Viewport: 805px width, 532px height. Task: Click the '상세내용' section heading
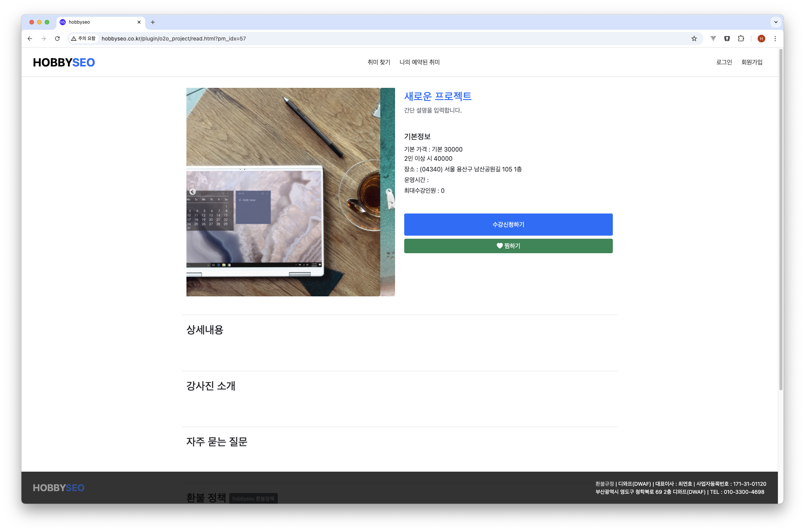[205, 330]
